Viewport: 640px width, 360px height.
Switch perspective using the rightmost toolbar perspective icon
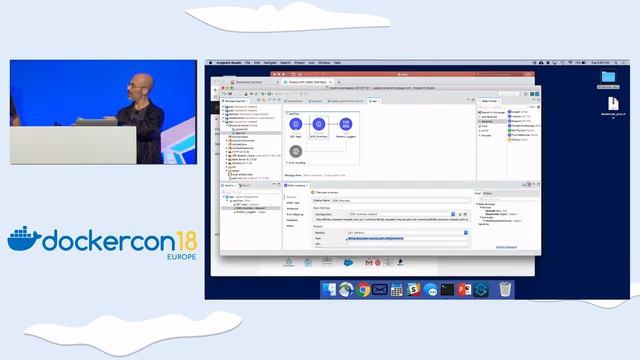pyautogui.click(x=537, y=94)
